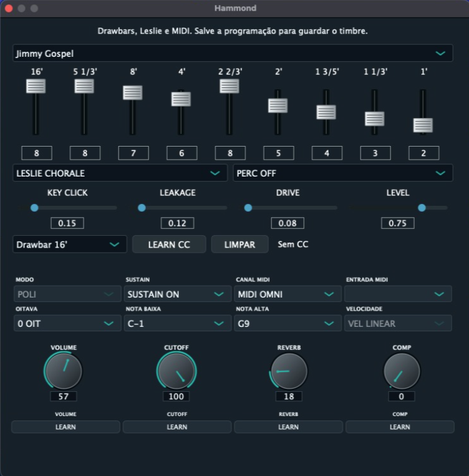Viewport: 469px width, 476px height.
Task: Click the 2' drawbar value box showing 5
Action: click(279, 153)
